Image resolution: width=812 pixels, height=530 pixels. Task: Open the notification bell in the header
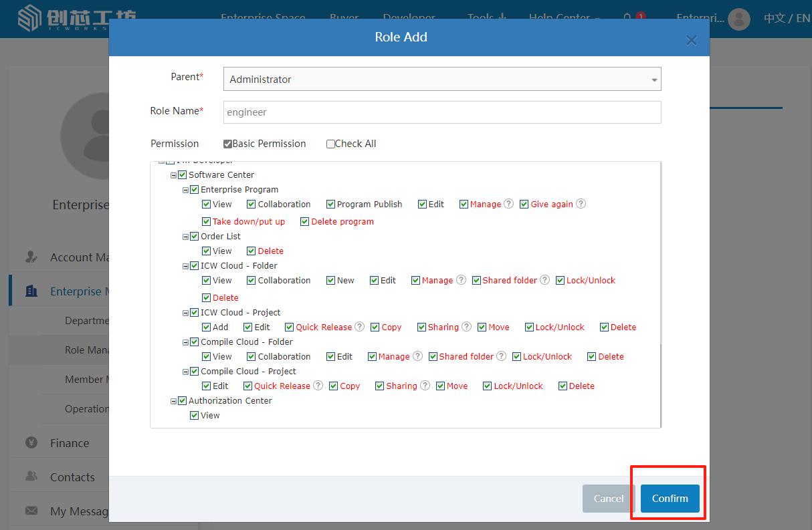(627, 18)
